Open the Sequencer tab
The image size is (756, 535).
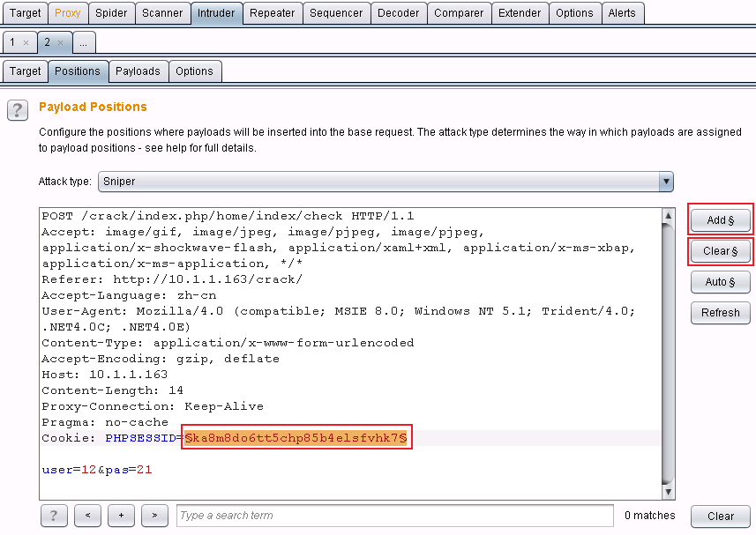click(336, 13)
